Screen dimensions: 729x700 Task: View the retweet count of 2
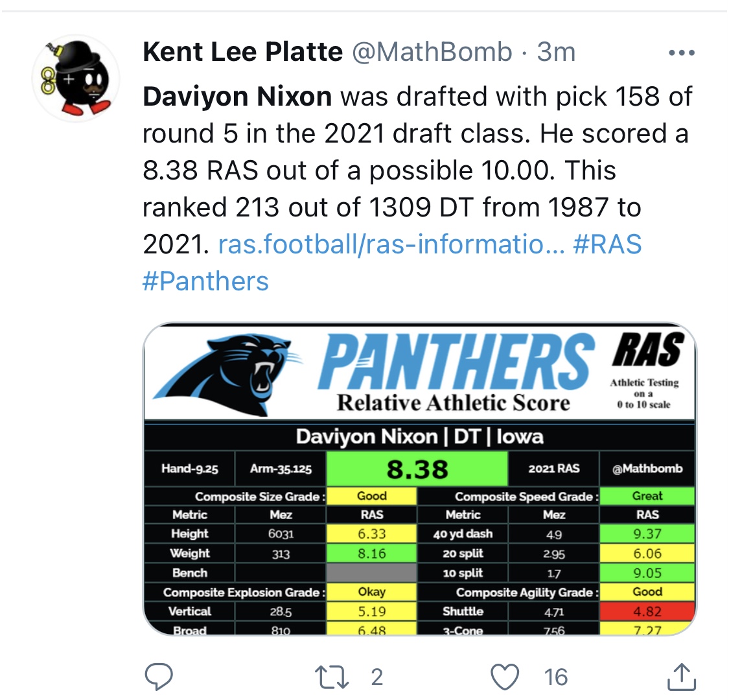click(x=376, y=677)
